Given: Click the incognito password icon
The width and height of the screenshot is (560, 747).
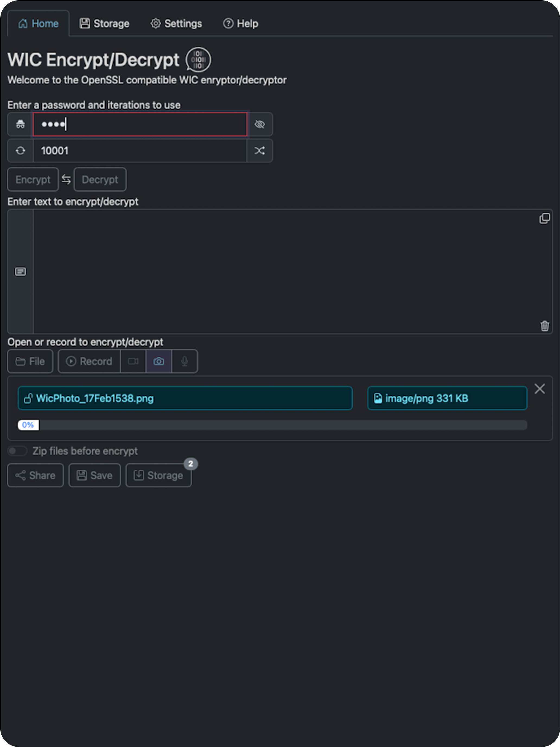Looking at the screenshot, I should point(21,124).
